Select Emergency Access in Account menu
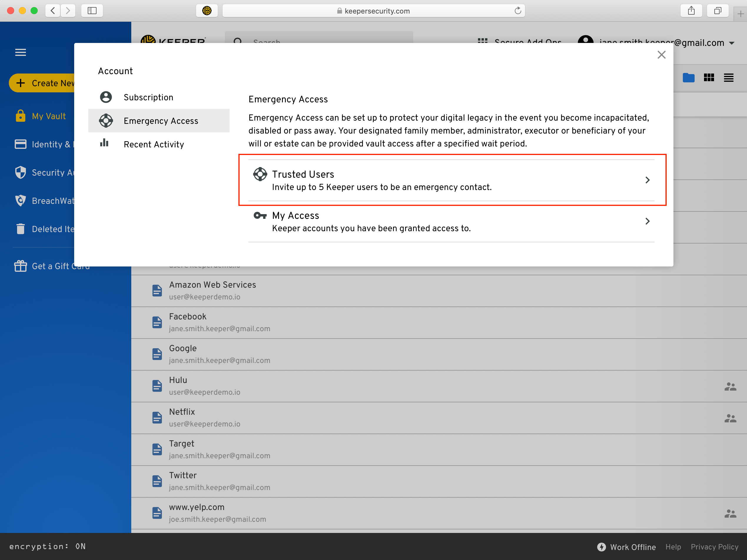The width and height of the screenshot is (747, 560). (159, 121)
